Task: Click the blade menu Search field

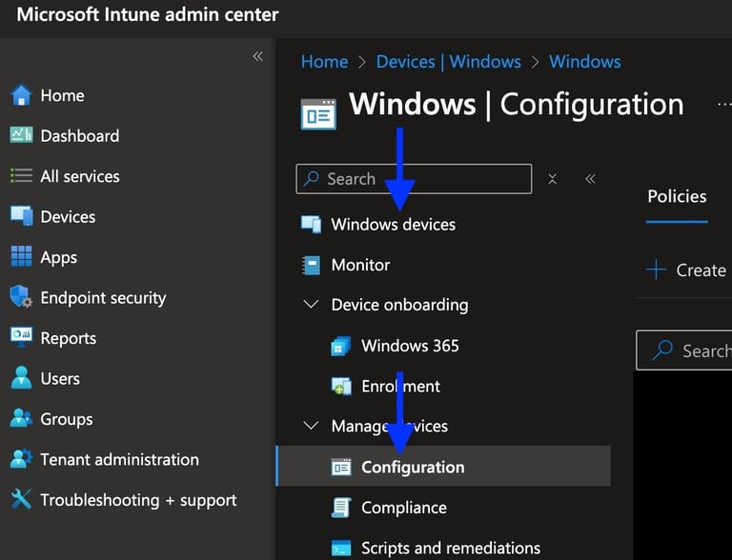Action: pyautogui.click(x=414, y=179)
